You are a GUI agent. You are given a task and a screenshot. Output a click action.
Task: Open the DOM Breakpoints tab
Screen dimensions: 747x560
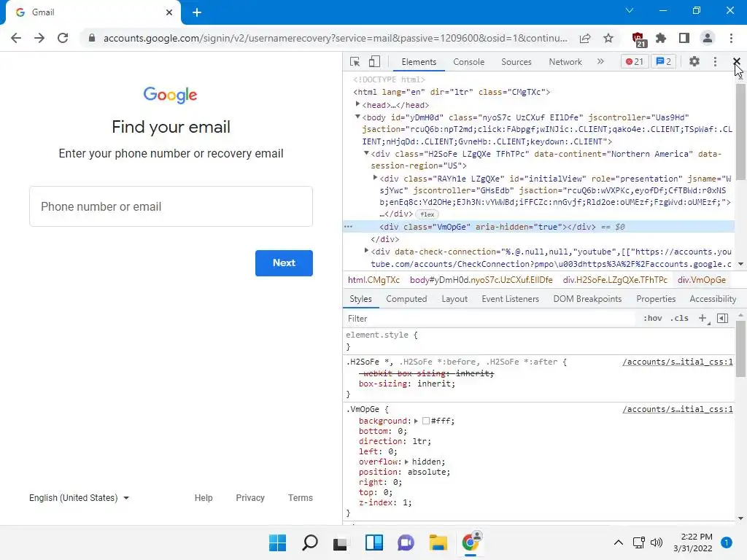tap(587, 299)
